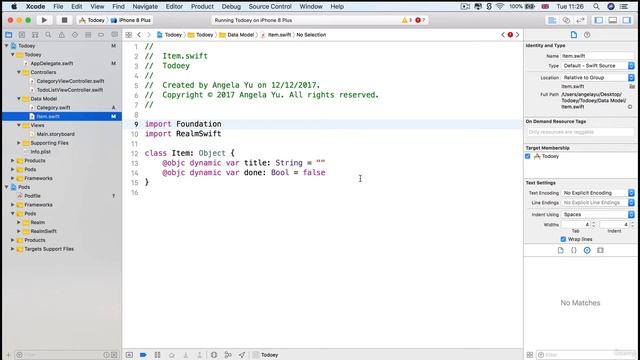Open the breakpoint navigator
The image size is (640, 360).
[101, 35]
